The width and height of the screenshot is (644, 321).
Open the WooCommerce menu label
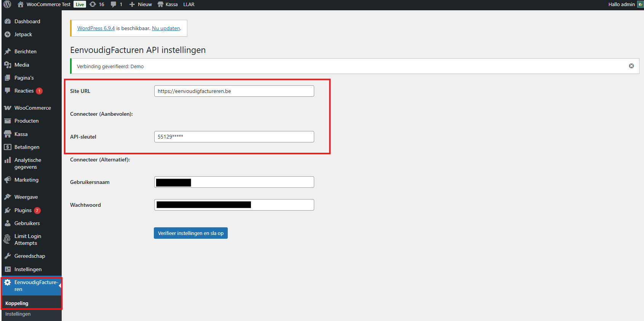[33, 108]
